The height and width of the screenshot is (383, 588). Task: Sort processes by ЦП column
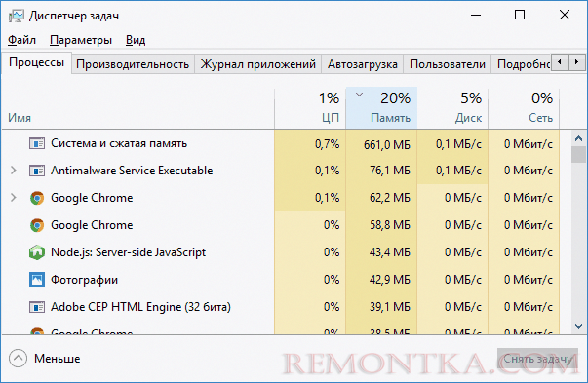coord(310,108)
